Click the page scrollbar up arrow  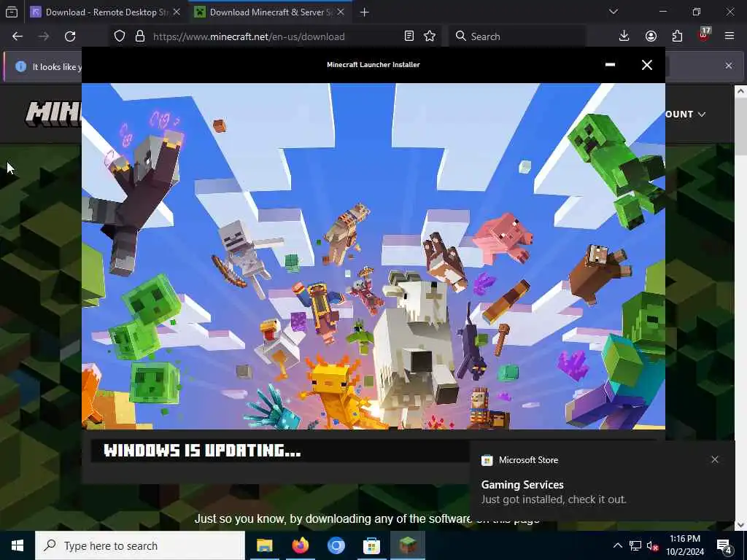(x=740, y=91)
